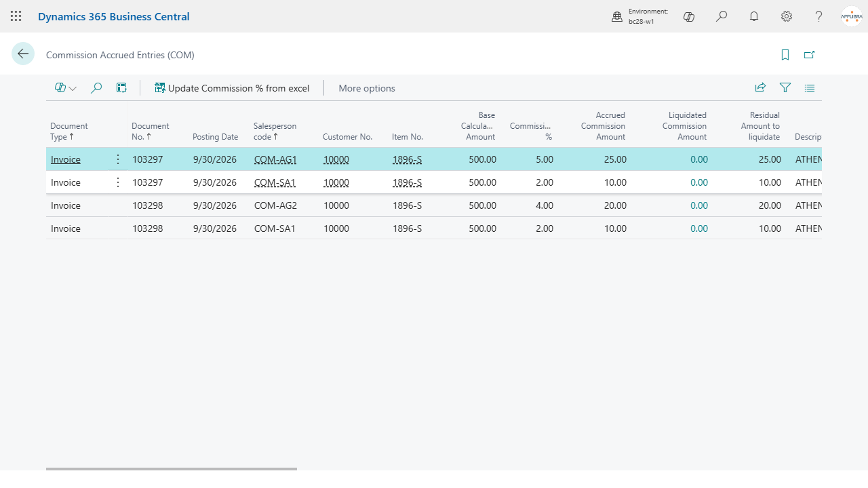The image size is (868, 488).
Task: Select commission percent 4.00 cell
Action: (x=545, y=205)
